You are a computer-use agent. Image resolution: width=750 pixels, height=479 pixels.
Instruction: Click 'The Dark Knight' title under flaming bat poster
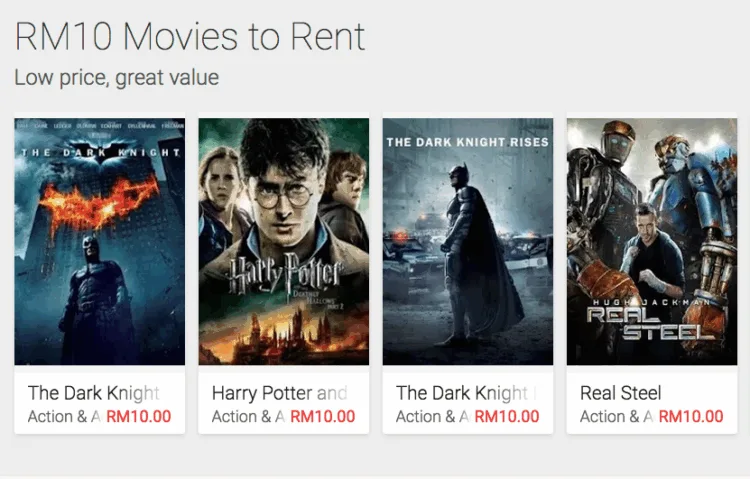93,393
